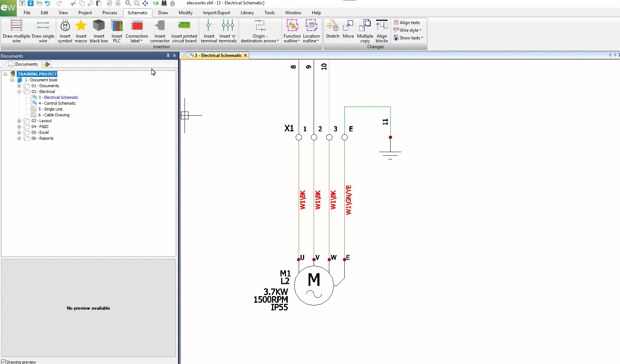Open the Import/Export tab

click(217, 13)
